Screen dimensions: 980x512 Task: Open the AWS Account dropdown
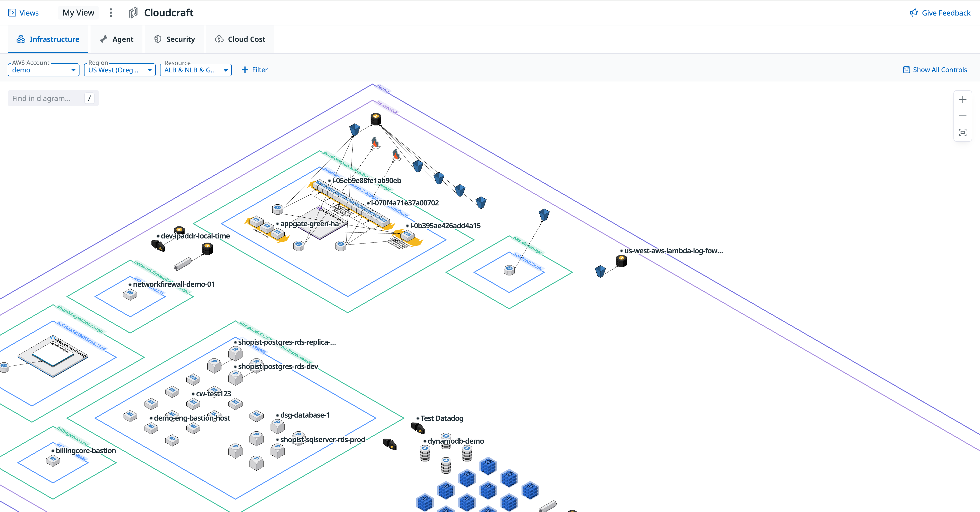click(43, 70)
